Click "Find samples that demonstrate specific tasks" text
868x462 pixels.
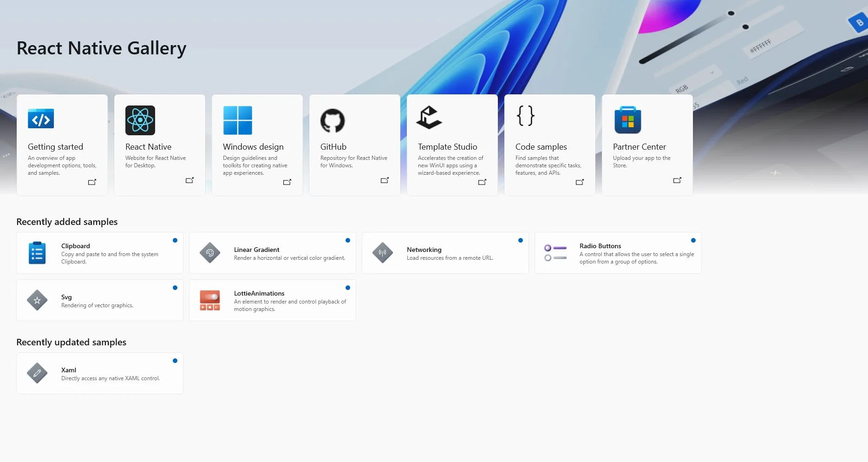pos(548,165)
